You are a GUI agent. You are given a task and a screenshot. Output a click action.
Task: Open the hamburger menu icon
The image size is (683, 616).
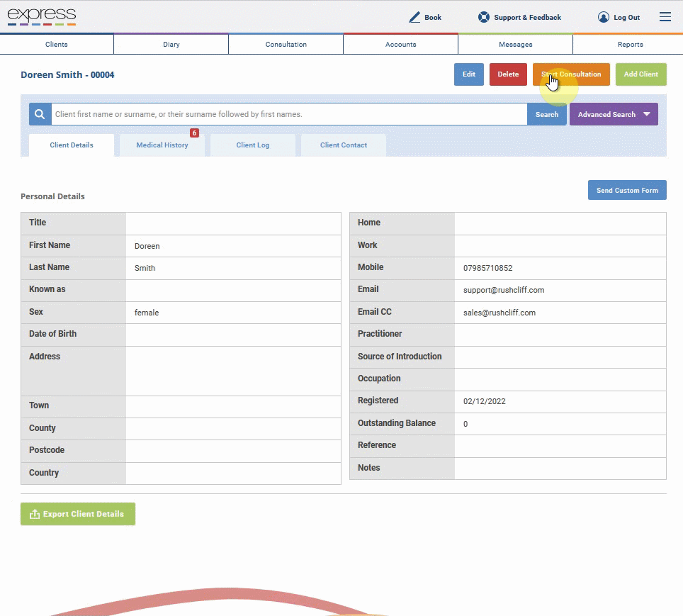tap(665, 17)
